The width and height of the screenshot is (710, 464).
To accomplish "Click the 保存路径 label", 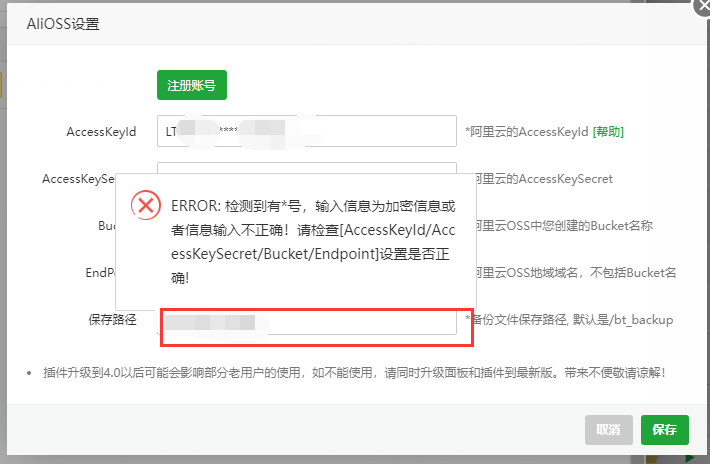I will 112,320.
